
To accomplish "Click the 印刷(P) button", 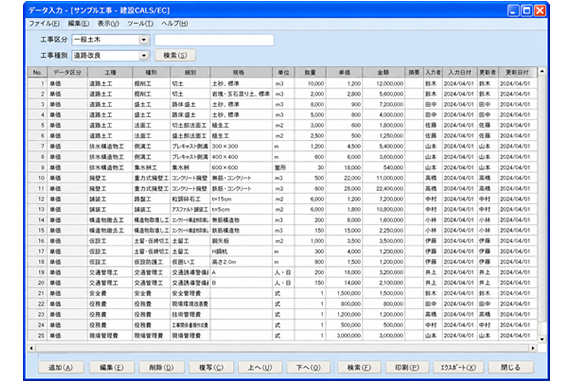I will click(x=407, y=367).
